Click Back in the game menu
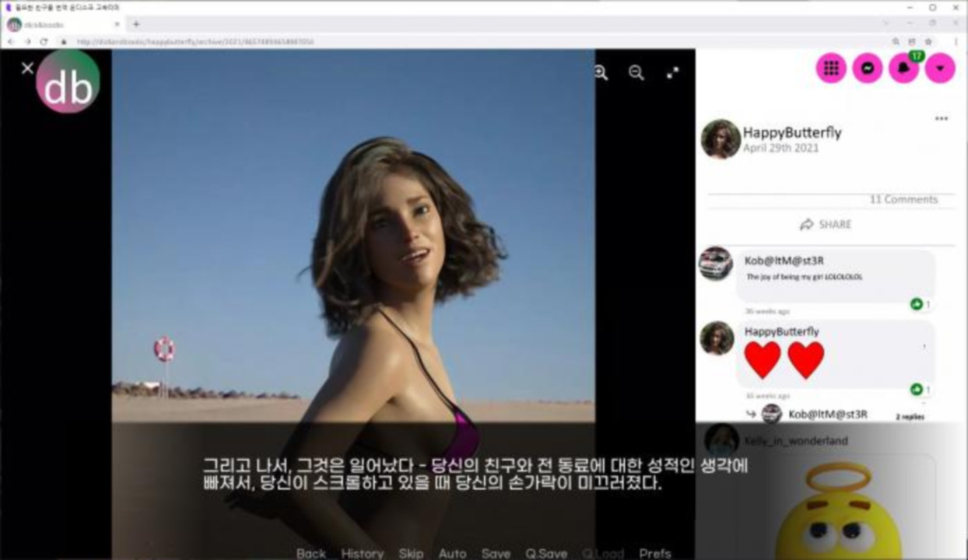Viewport: 968px width, 560px height. point(310,553)
